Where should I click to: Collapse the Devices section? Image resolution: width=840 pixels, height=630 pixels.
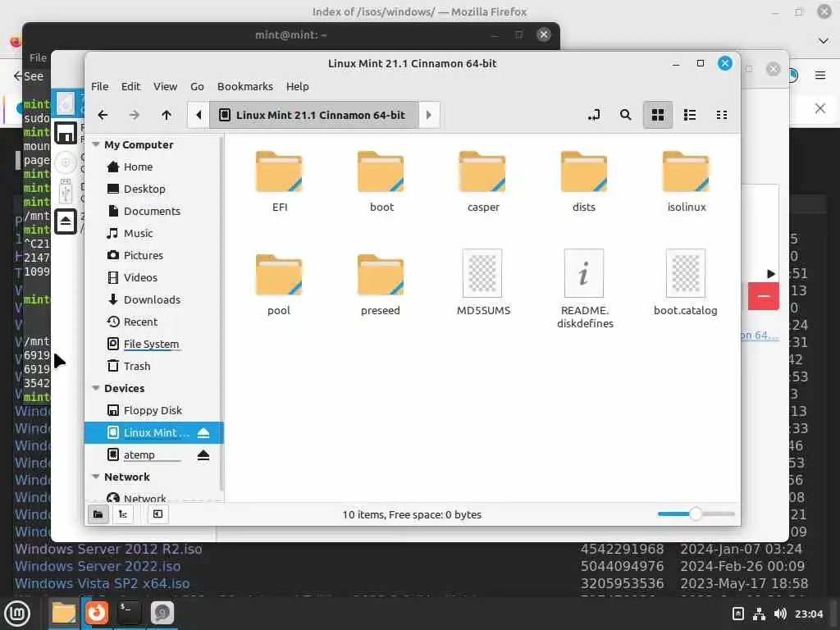tap(96, 388)
